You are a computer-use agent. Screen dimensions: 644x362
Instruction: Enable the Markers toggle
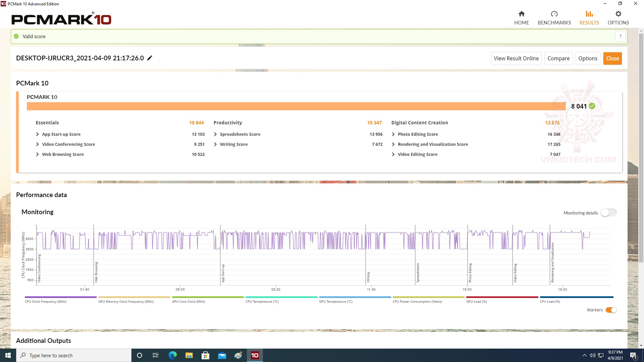click(610, 309)
